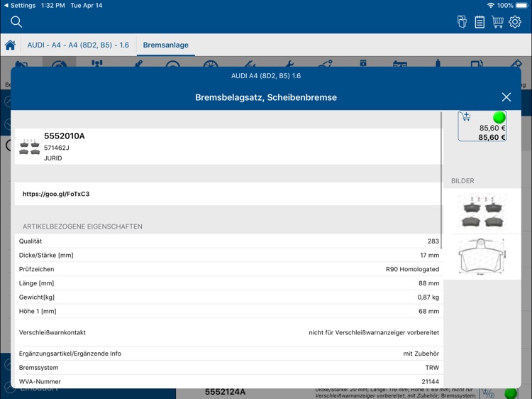Click the value mit Zubehör
Screen dimensions: 532x399
(421, 354)
